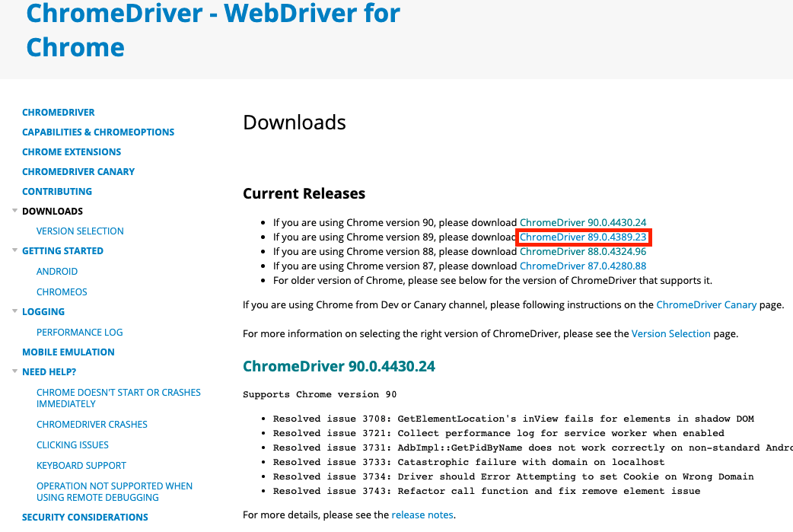Click the 'For older version of Chrome' line
The height and width of the screenshot is (532, 793).
492,281
